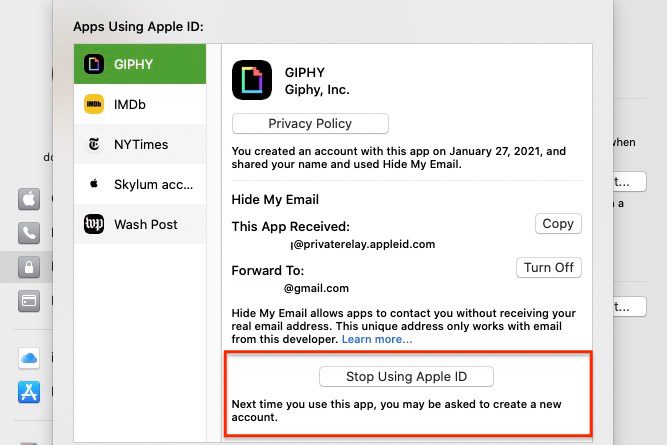This screenshot has height=445, width=667.
Task: Open the GIPHY Privacy Policy
Action: [310, 123]
